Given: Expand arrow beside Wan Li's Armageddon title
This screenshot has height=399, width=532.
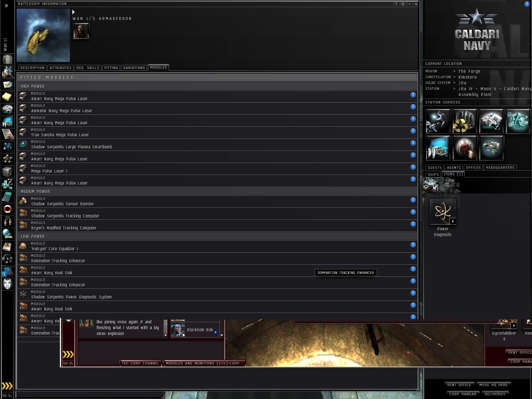Looking at the screenshot, I should tap(74, 12).
